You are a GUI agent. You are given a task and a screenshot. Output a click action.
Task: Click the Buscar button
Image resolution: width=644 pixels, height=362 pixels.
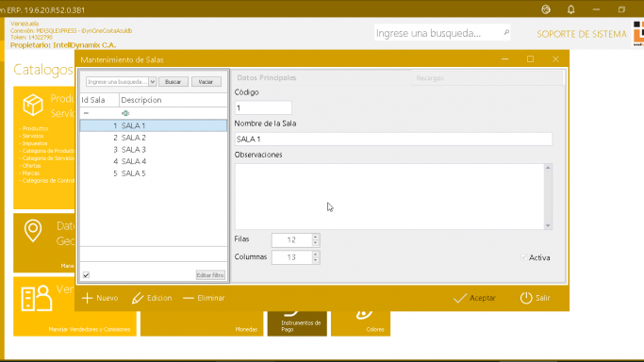click(173, 82)
